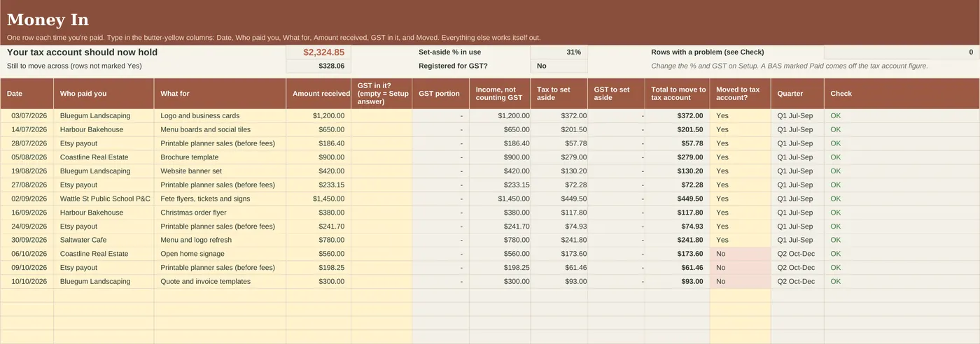The height and width of the screenshot is (344, 980).
Task: Click 'Fete flyers, tickets and signs' cell
Action: pyautogui.click(x=220, y=199)
